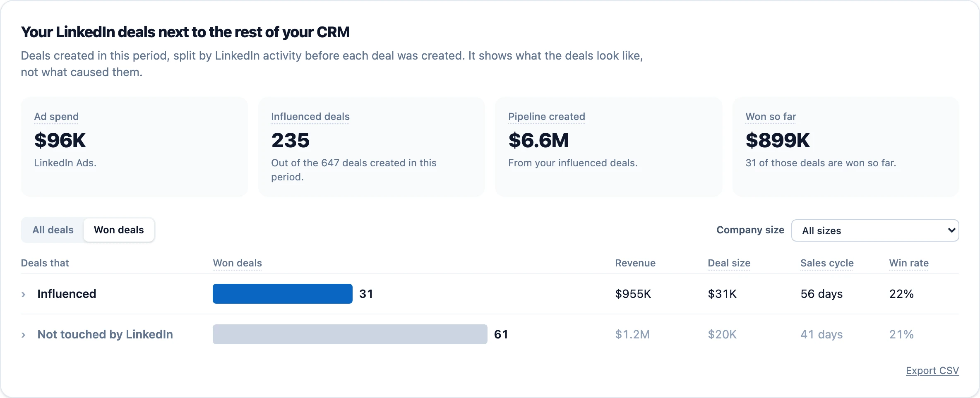Click the LinkedIn Ads. caption

65,163
